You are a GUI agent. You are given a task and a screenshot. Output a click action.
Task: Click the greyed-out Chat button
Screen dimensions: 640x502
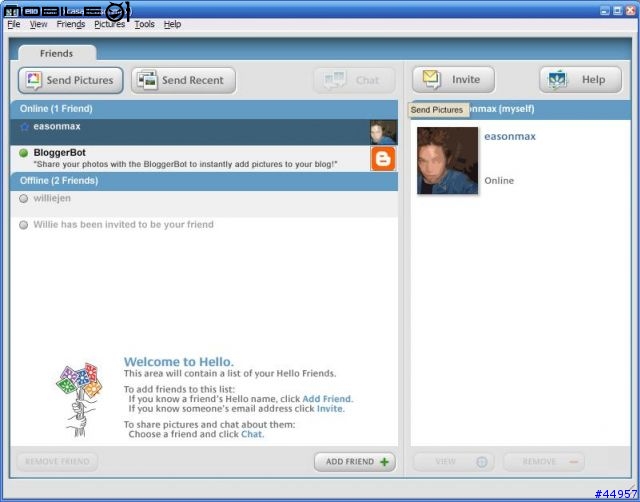point(354,80)
